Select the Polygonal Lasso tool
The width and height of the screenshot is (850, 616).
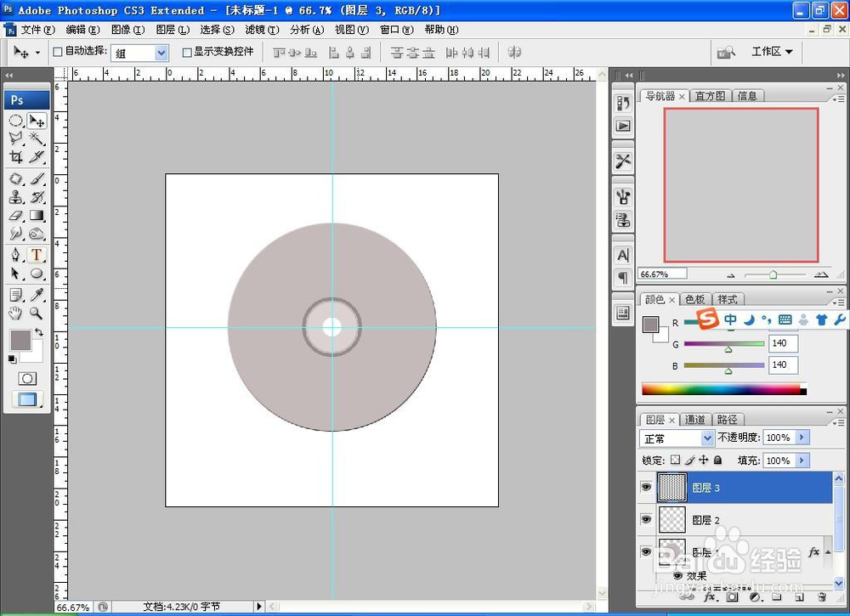(16, 138)
